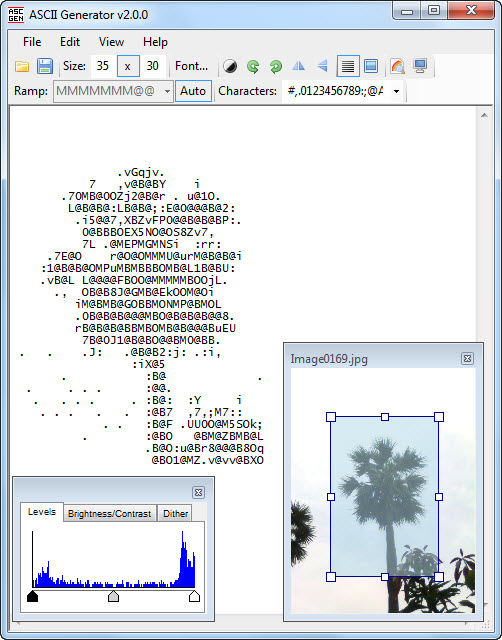Viewport: 502px width, 640px height.
Task: Save output using the floppy disk icon
Action: point(44,66)
